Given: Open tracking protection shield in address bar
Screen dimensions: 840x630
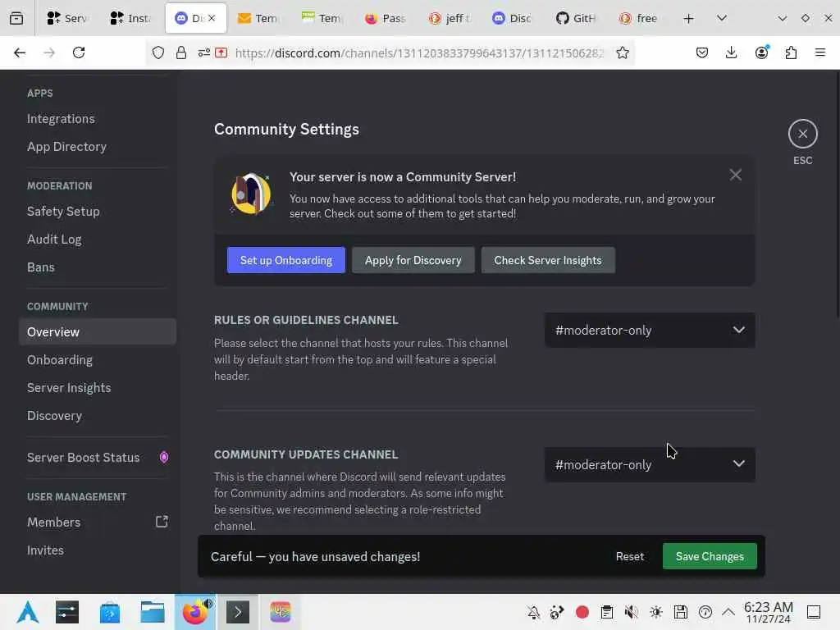Looking at the screenshot, I should 158,53.
